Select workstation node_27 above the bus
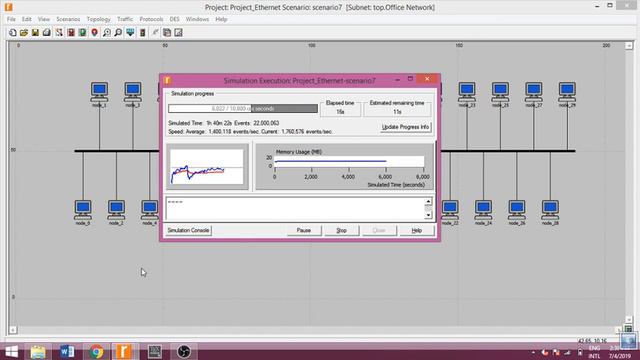Viewport: 640px width, 360px height. click(533, 92)
